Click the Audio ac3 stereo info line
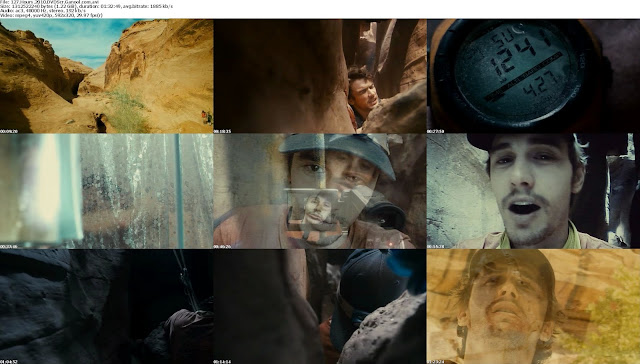This screenshot has width=640, height=364. coord(42,11)
